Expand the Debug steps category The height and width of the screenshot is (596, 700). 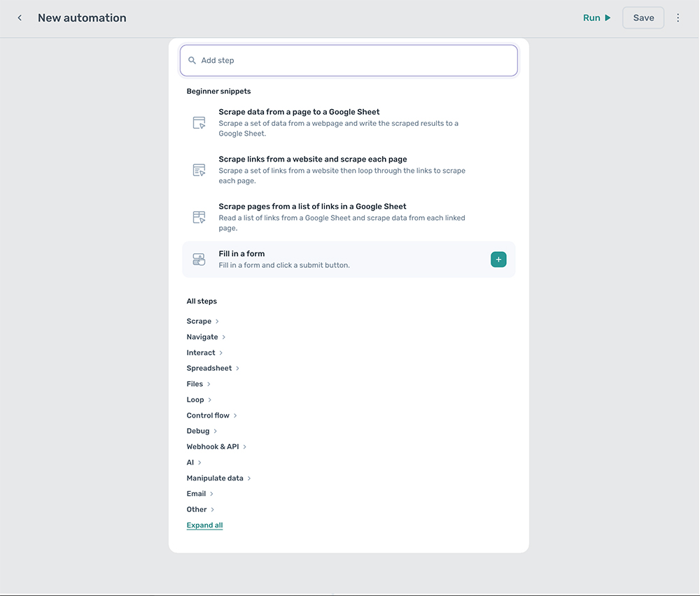point(202,431)
